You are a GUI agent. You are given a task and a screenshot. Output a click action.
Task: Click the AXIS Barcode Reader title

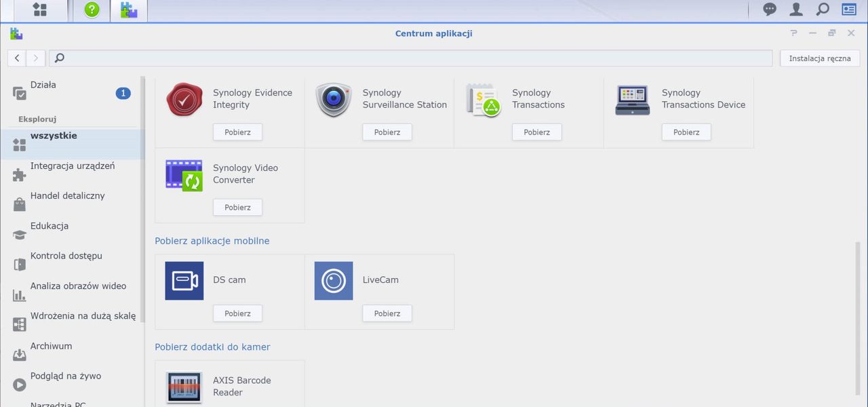pyautogui.click(x=242, y=386)
